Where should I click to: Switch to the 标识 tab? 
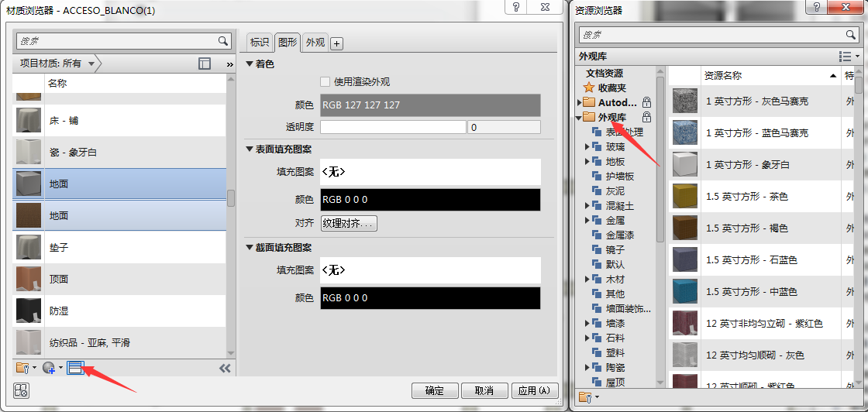click(x=260, y=42)
